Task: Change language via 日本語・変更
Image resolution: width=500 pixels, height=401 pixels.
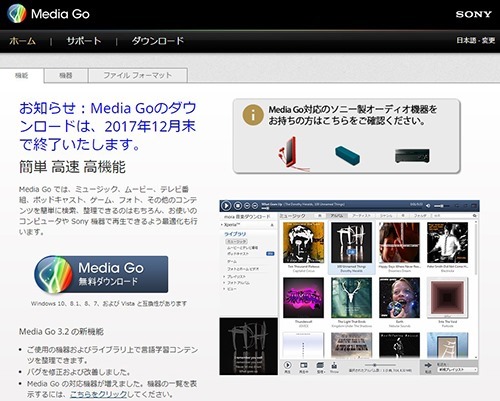Action: pyautogui.click(x=476, y=40)
